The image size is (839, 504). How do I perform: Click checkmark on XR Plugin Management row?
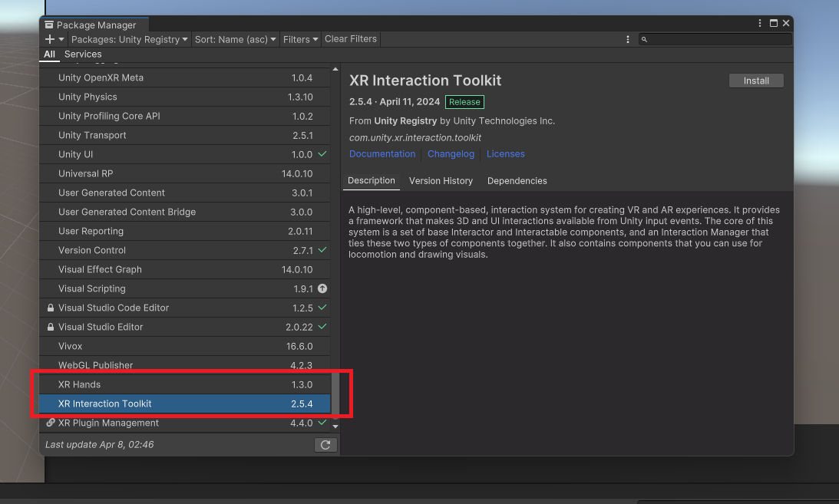(x=322, y=422)
